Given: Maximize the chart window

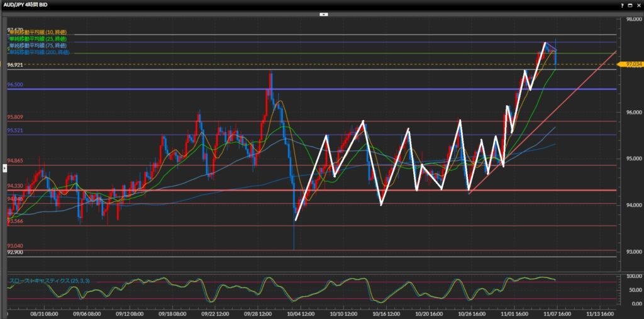Looking at the screenshot, I should (630, 4).
